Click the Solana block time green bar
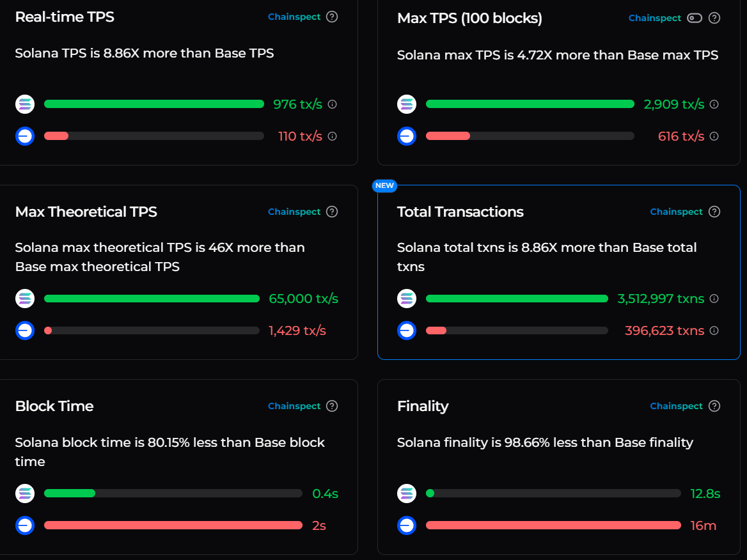Image resolution: width=747 pixels, height=560 pixels. (70, 494)
